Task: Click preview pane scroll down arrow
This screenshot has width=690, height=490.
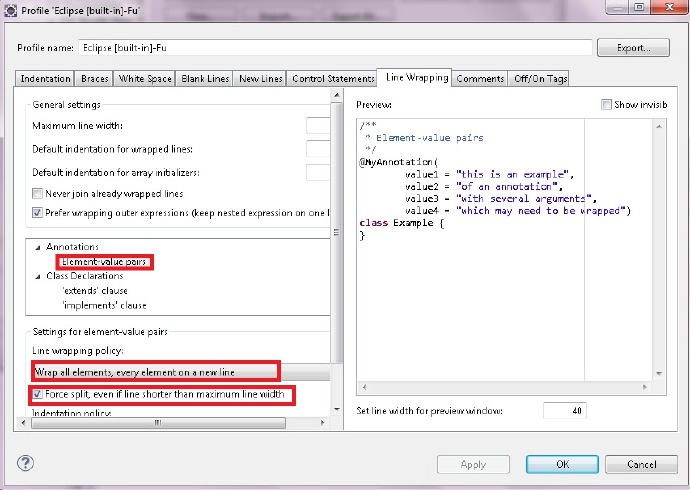Action: (x=659, y=373)
